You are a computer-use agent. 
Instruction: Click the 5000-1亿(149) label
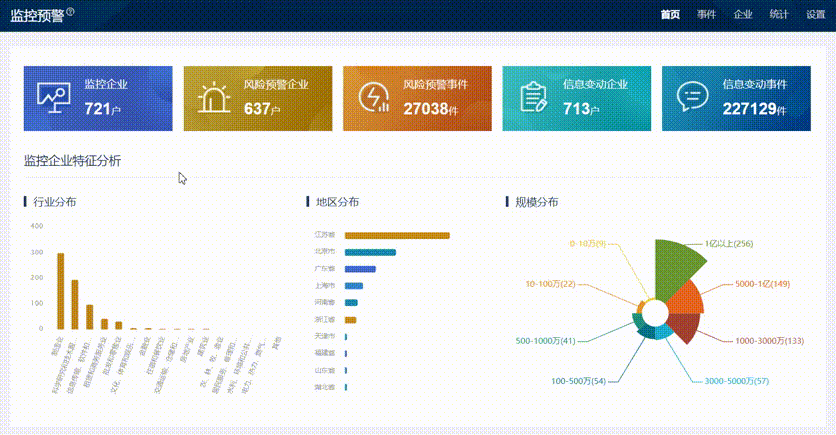point(762,284)
